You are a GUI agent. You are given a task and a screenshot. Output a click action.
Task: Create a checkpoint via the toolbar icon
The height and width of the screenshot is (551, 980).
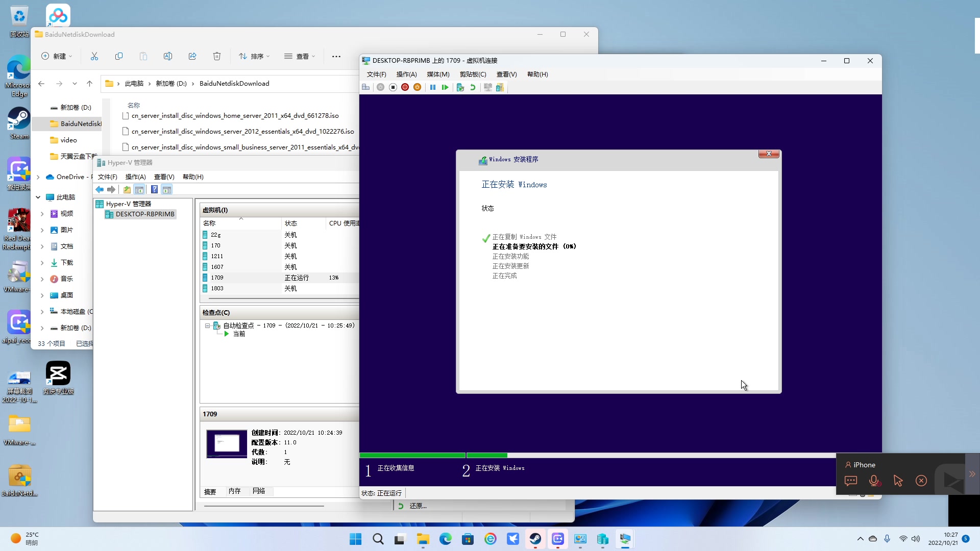tap(460, 87)
